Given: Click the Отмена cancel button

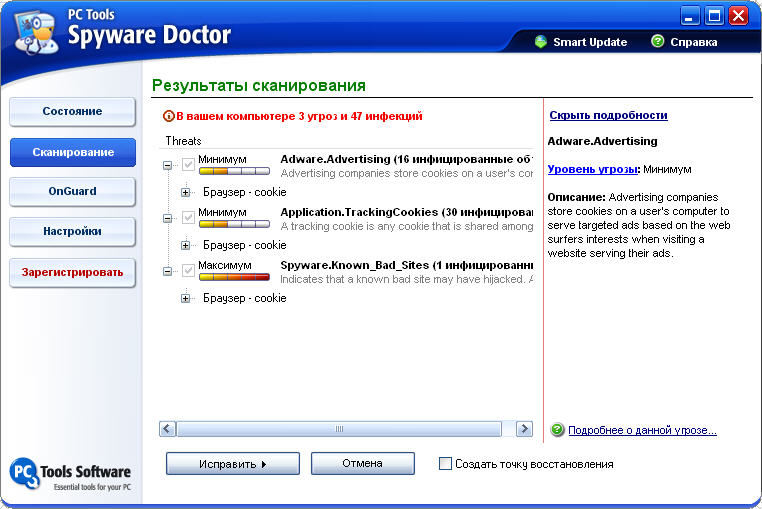Looking at the screenshot, I should tap(363, 463).
